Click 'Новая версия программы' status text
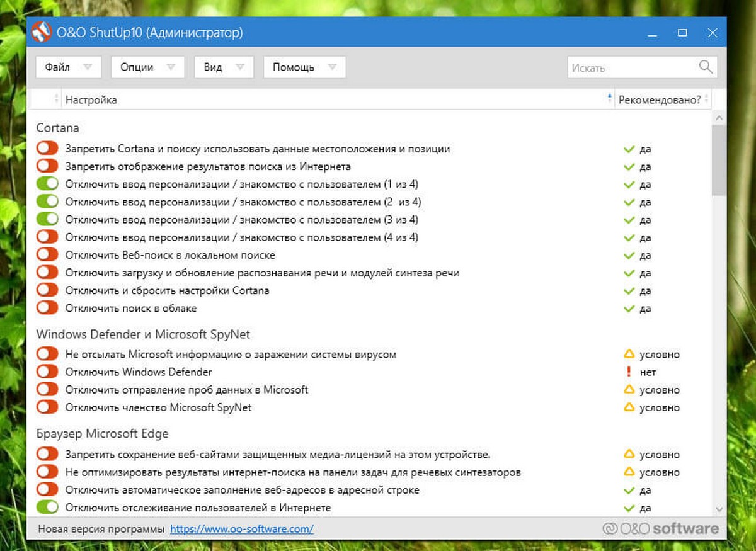This screenshot has height=551, width=756. point(101,529)
